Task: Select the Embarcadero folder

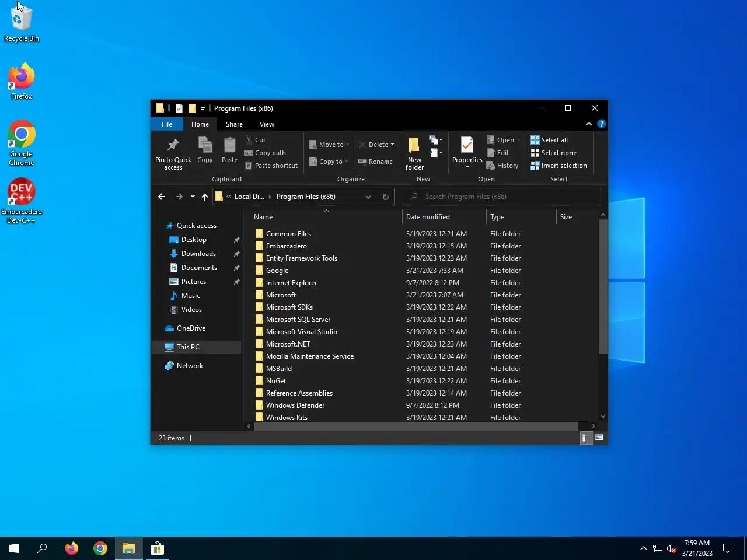Action: (x=286, y=246)
